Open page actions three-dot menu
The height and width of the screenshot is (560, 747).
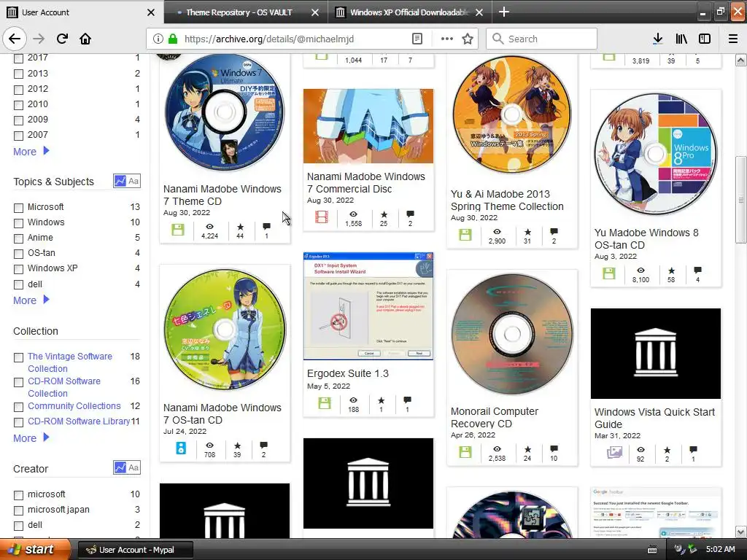coord(447,39)
